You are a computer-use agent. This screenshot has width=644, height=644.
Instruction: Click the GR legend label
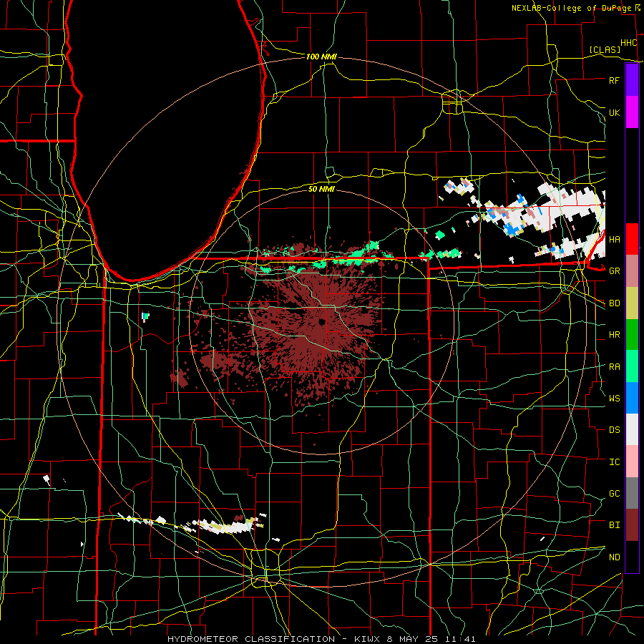click(x=614, y=271)
